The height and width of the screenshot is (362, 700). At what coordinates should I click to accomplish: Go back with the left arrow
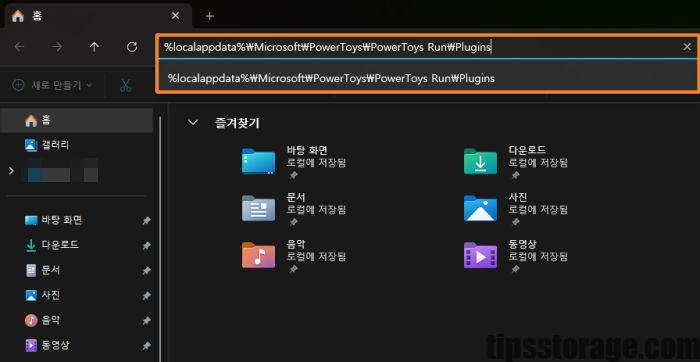19,47
